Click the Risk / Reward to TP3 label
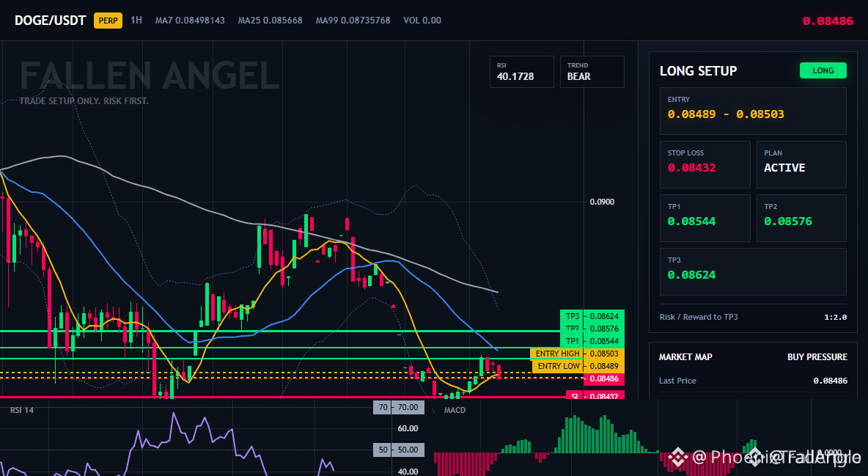 pyautogui.click(x=699, y=317)
